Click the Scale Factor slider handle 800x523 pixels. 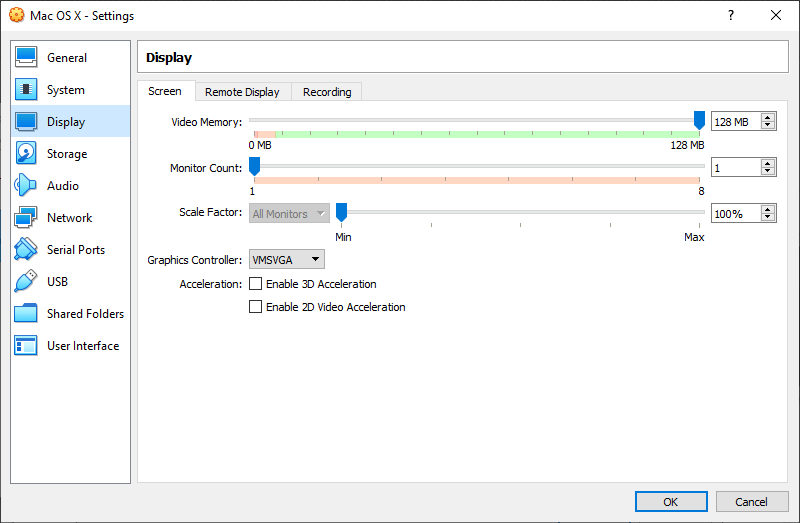pyautogui.click(x=341, y=212)
